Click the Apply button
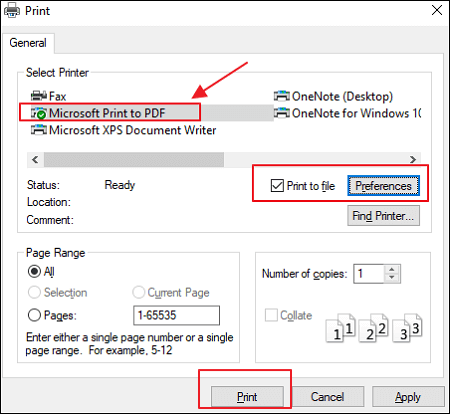The image size is (450, 414). coord(408,397)
